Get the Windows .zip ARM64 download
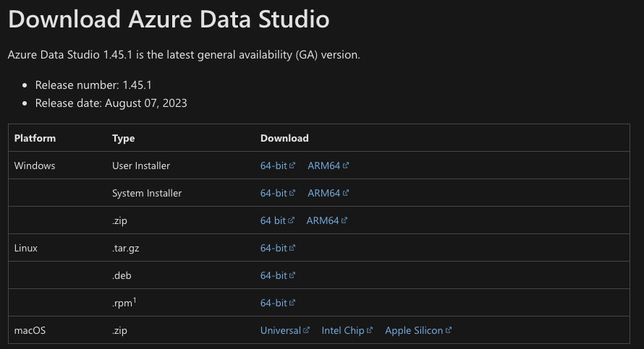This screenshot has height=349, width=644. point(327,220)
